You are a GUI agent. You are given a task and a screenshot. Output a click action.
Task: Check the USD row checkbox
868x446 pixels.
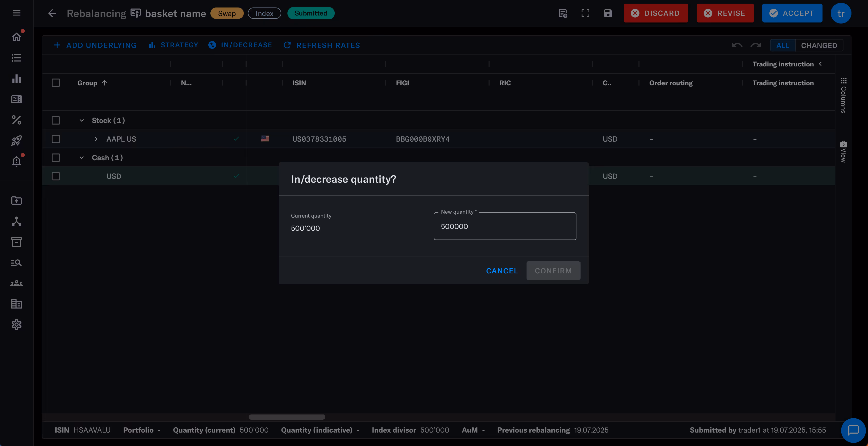point(56,176)
